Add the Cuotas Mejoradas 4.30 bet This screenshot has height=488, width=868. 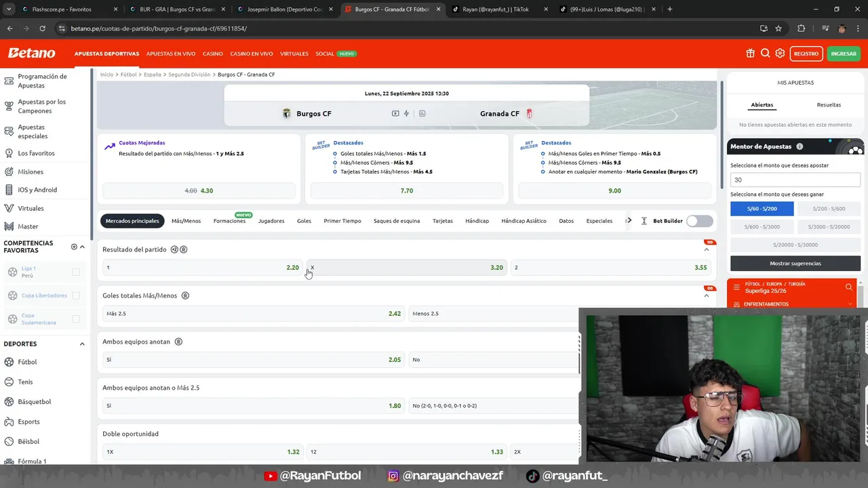tap(199, 190)
